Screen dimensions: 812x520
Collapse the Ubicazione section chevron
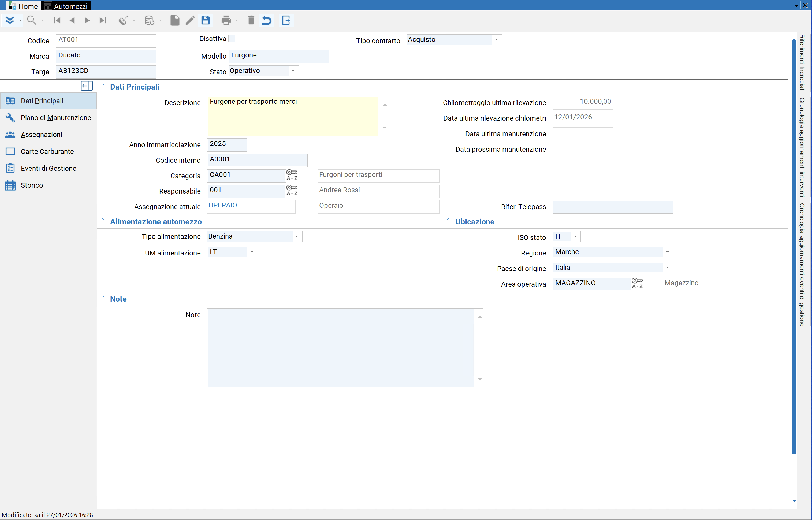pos(448,220)
